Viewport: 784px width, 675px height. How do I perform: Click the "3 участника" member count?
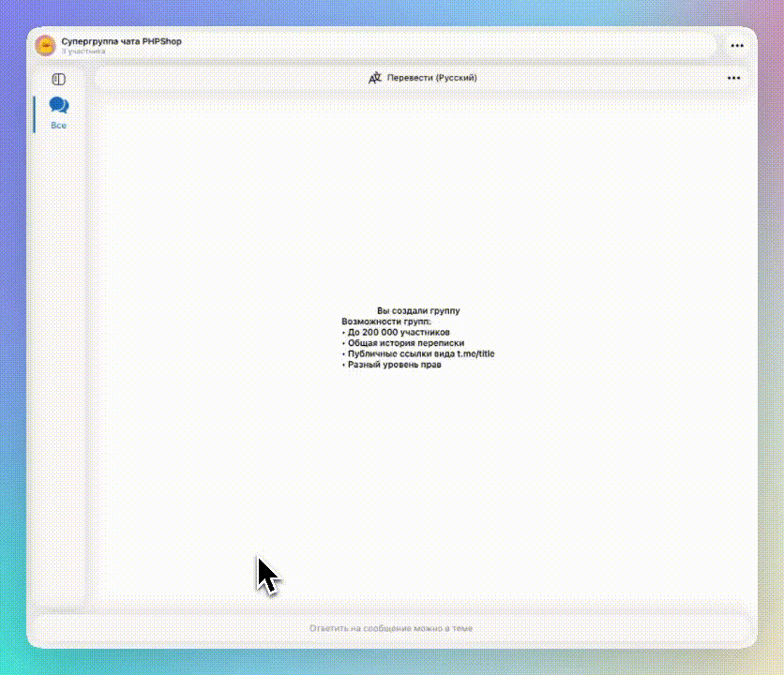pyautogui.click(x=83, y=51)
